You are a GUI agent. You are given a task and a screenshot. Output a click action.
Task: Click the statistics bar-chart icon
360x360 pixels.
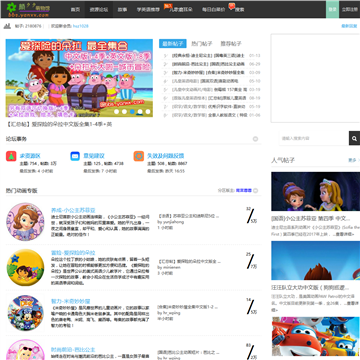[x=8, y=26]
